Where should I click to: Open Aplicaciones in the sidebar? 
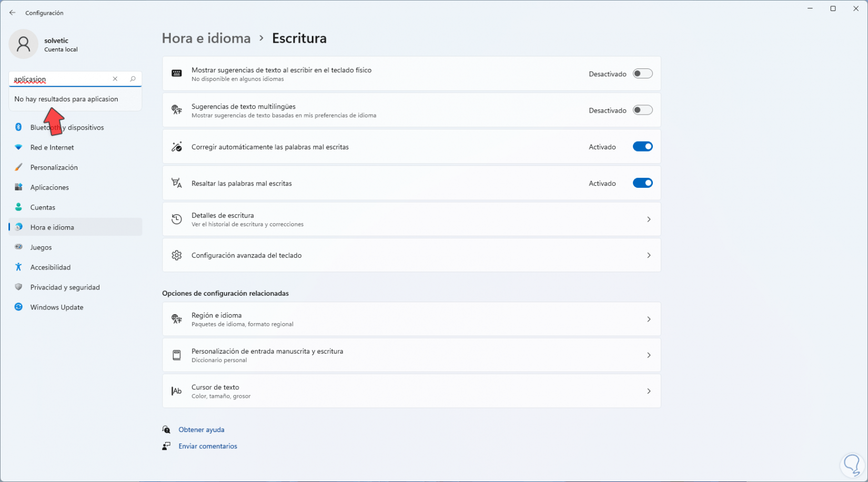coord(49,187)
